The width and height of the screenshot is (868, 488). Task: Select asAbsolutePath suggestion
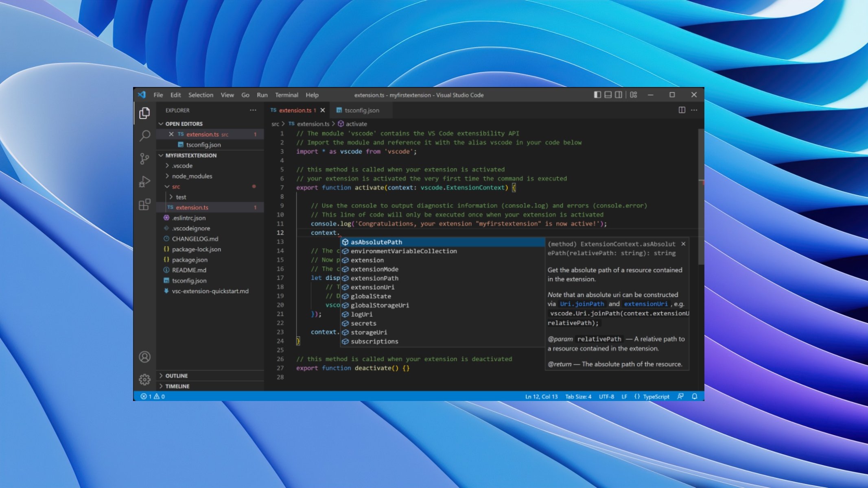click(442, 242)
